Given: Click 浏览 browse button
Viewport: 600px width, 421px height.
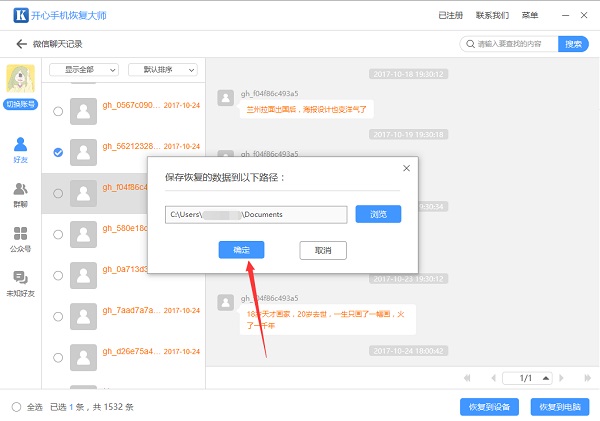Looking at the screenshot, I should (x=378, y=214).
